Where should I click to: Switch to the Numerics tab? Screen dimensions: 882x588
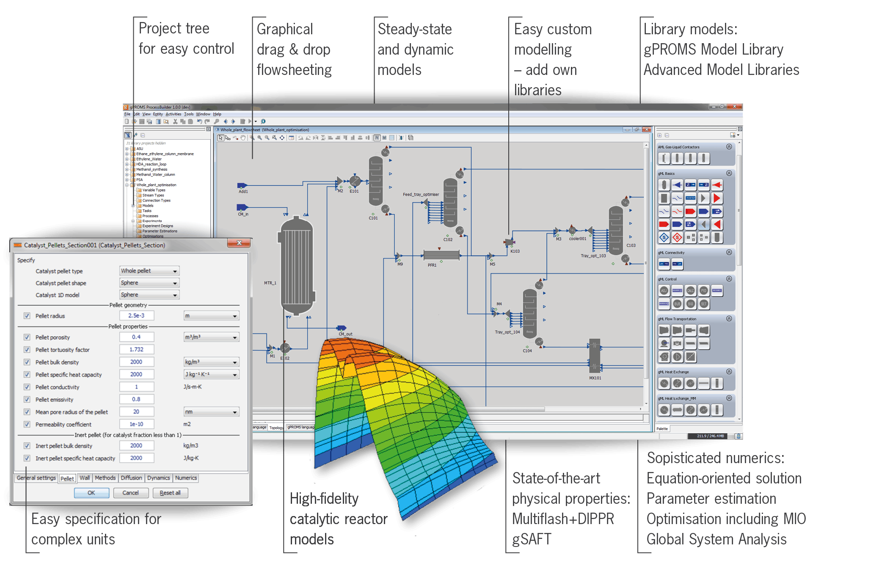[x=186, y=478]
